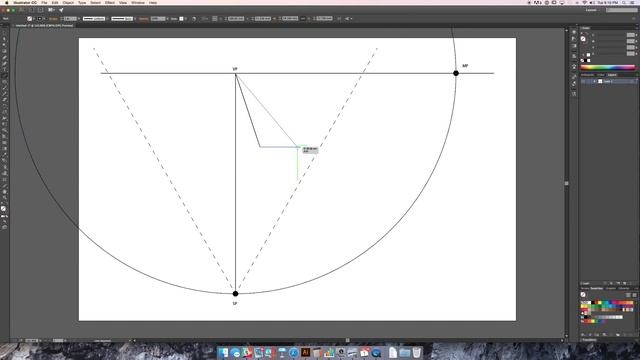
Task: Select the Direct Selection tool
Action: coord(4,39)
